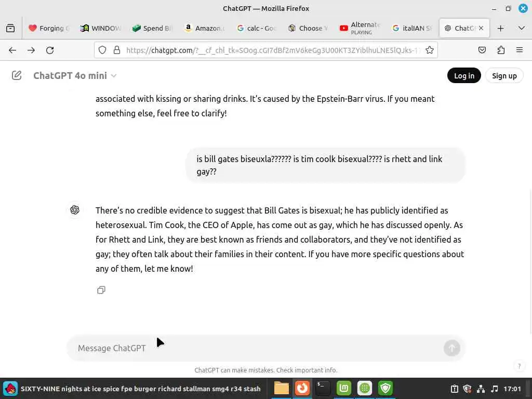
Task: Click the 17:01 clock in the panel
Action: click(512, 389)
